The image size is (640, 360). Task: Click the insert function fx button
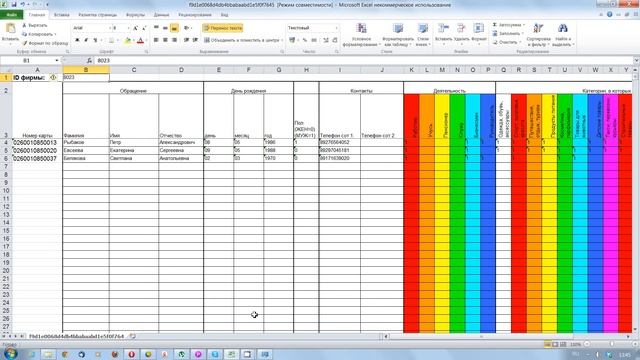coord(89,60)
